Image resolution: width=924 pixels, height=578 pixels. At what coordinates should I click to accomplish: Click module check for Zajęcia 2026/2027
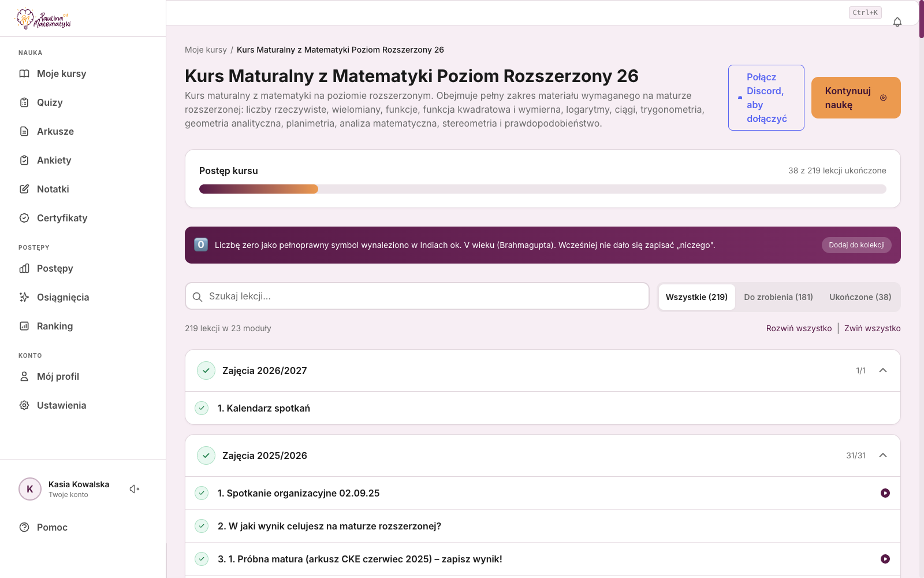[206, 370]
